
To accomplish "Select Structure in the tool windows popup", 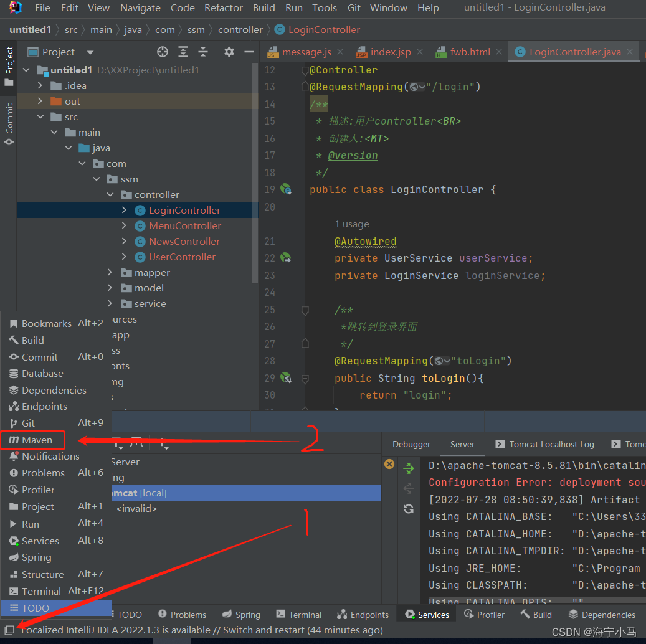I will click(56, 574).
